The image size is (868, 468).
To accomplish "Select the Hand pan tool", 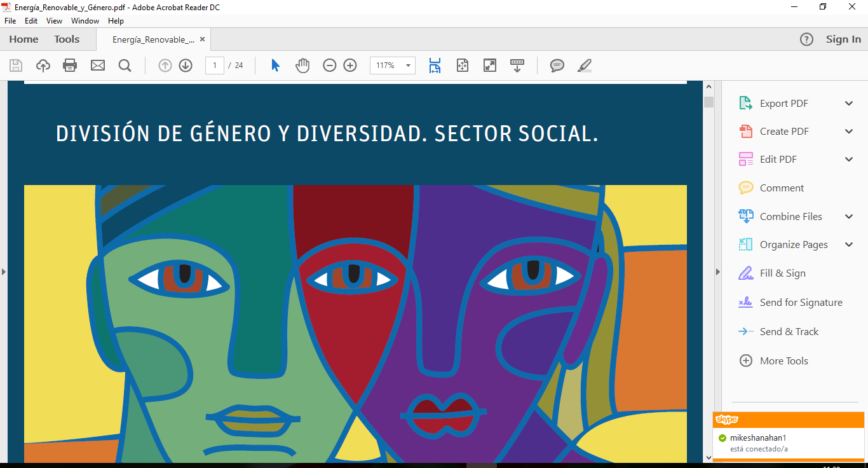I will (302, 65).
